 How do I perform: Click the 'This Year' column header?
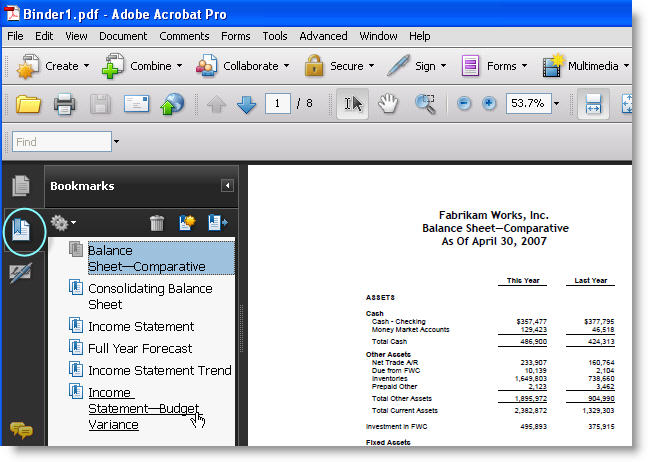523,280
